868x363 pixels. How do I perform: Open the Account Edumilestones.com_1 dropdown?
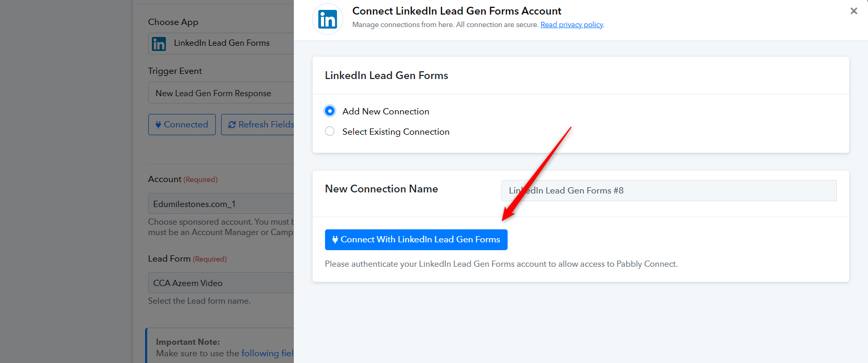pos(221,204)
